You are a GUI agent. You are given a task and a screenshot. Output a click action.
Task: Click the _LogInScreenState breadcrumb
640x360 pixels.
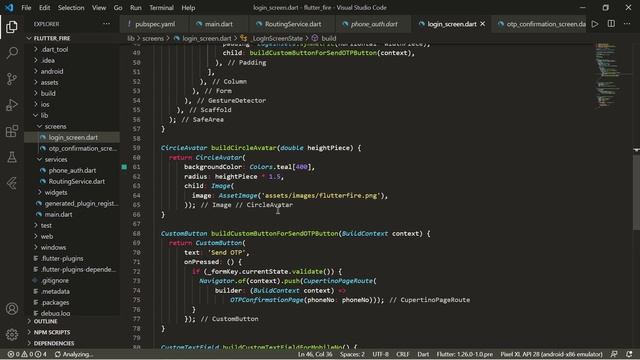click(x=277, y=38)
